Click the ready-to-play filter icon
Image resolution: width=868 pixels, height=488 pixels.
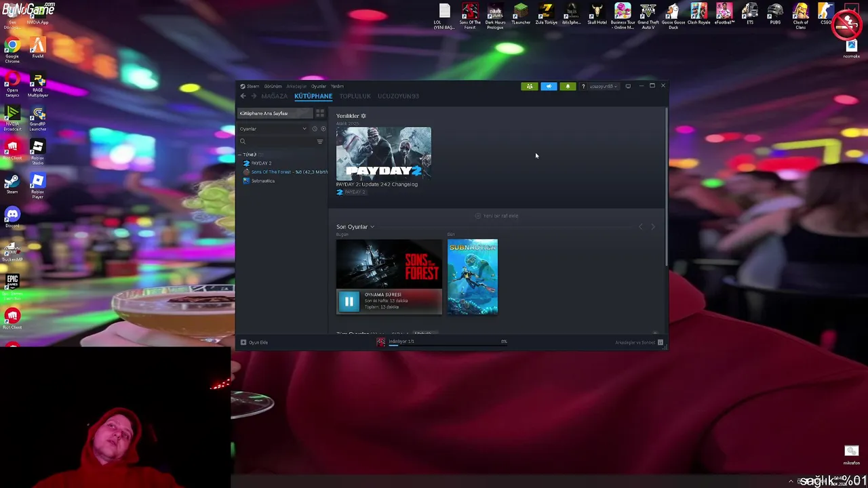[x=323, y=129]
